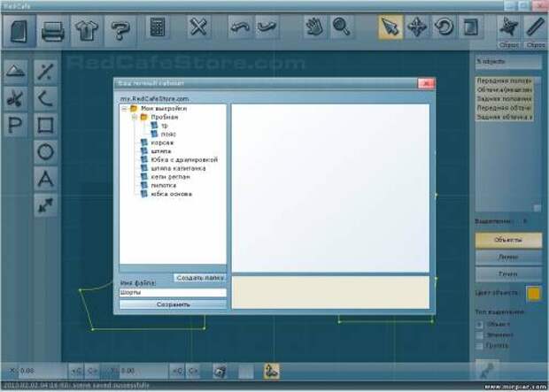Click the X delete icon in toolbar

(198, 27)
